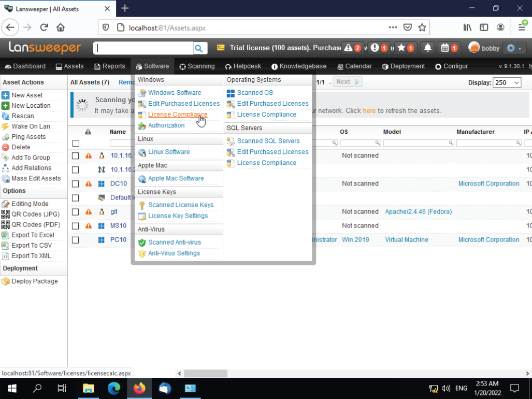Tick checkbox for git row
The height and width of the screenshot is (399, 532).
pos(75,212)
